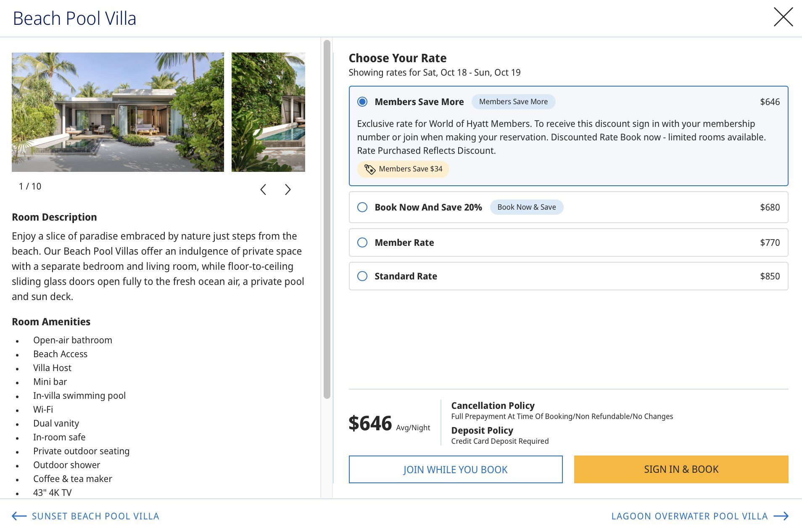Advance to the next room photo
The height and width of the screenshot is (532, 802).
(x=288, y=190)
